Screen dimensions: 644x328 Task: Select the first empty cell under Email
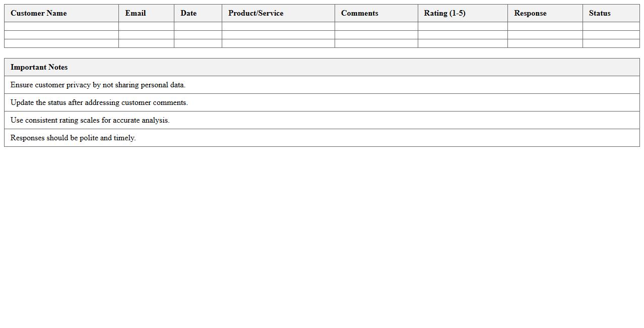pyautogui.click(x=146, y=26)
